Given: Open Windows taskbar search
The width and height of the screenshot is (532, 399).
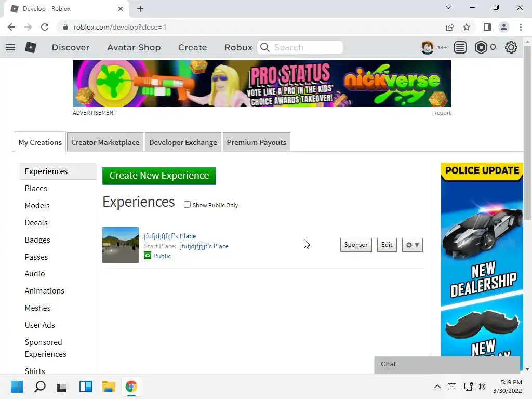Looking at the screenshot, I should (40, 387).
